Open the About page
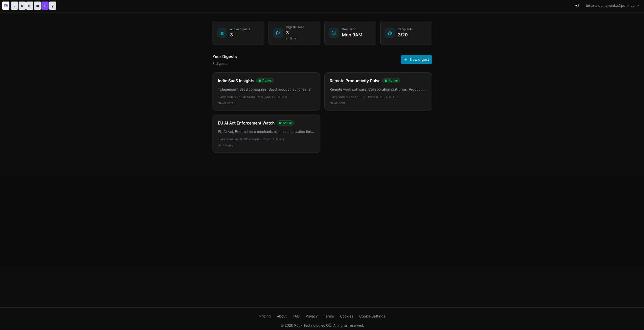644x330 pixels. (281, 316)
